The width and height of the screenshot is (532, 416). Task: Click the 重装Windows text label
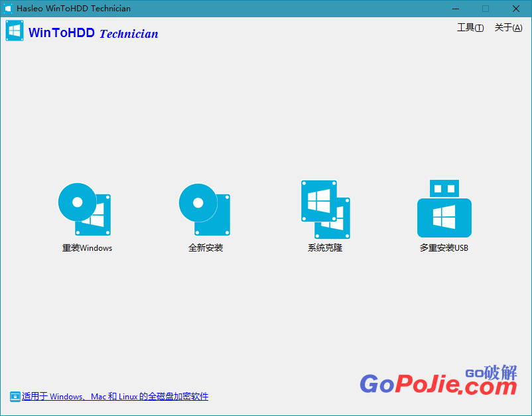87,248
